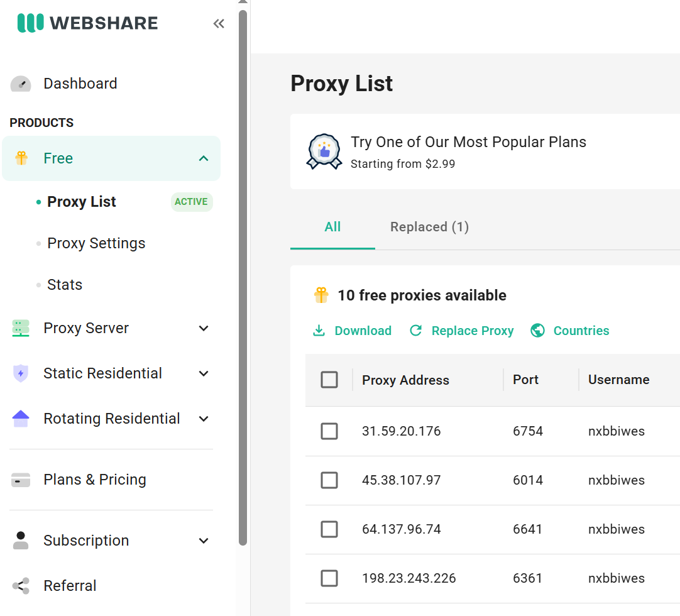Expand the Proxy Server menu
Screen dimensions: 680x616
[x=204, y=328]
